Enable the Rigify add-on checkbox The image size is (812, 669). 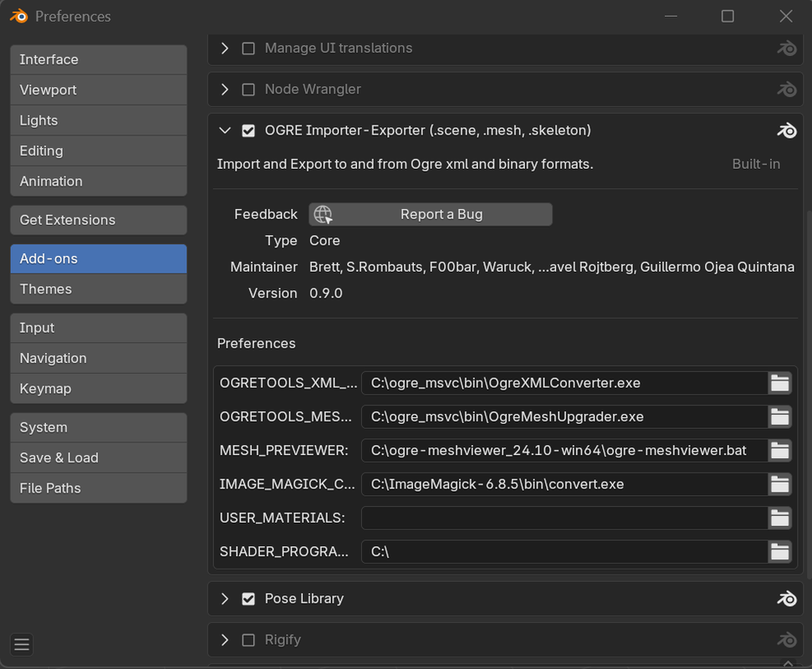tap(248, 640)
